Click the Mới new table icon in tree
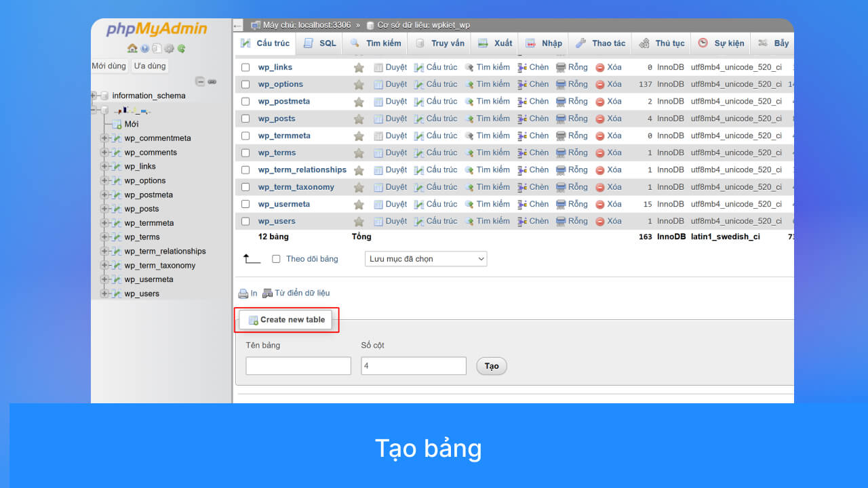 coord(117,124)
